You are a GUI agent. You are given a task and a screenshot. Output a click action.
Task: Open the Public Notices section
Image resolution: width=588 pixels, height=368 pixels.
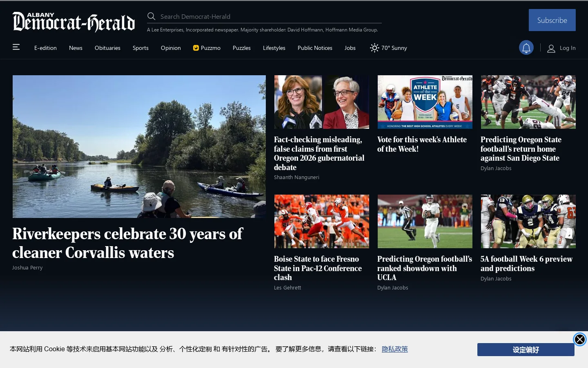(x=315, y=48)
